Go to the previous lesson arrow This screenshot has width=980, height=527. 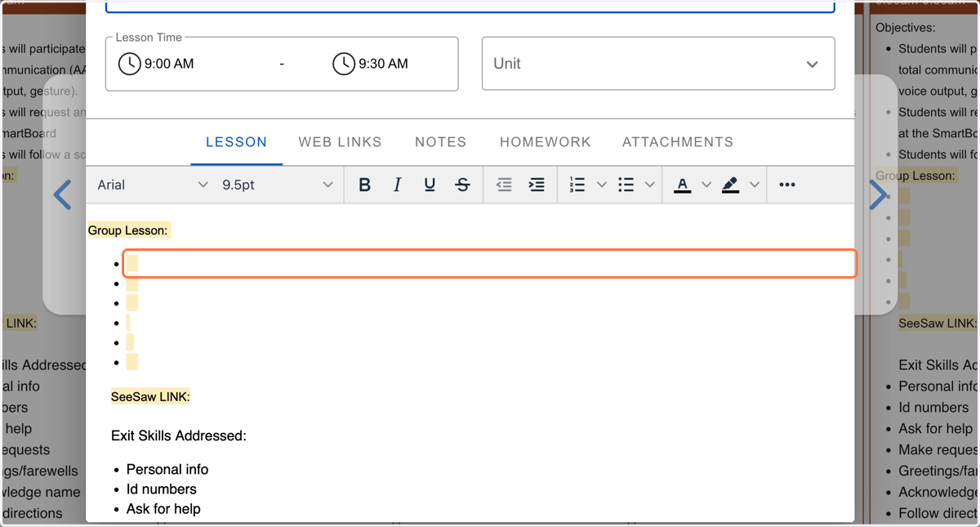coord(62,194)
